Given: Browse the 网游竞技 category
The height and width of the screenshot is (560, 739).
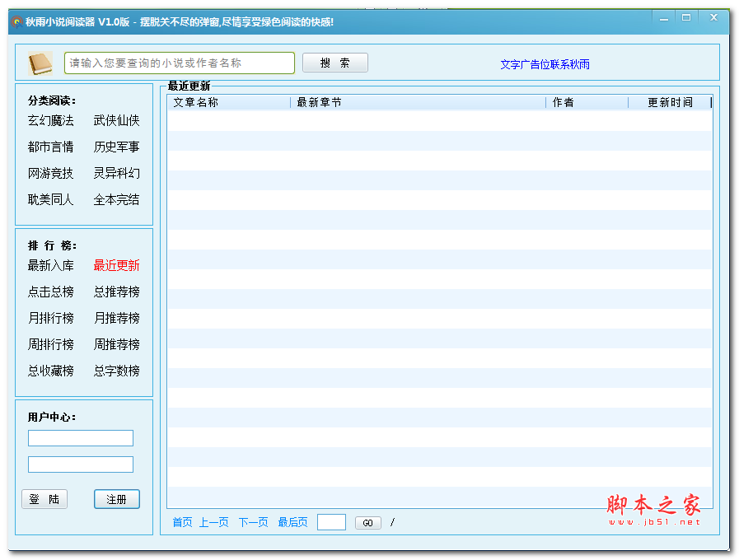Looking at the screenshot, I should (50, 173).
